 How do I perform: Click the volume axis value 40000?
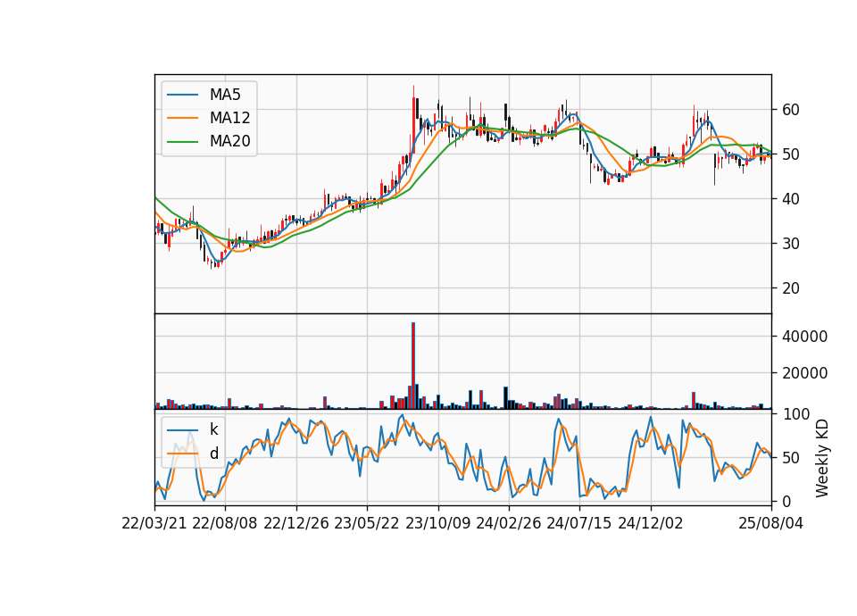click(x=804, y=337)
